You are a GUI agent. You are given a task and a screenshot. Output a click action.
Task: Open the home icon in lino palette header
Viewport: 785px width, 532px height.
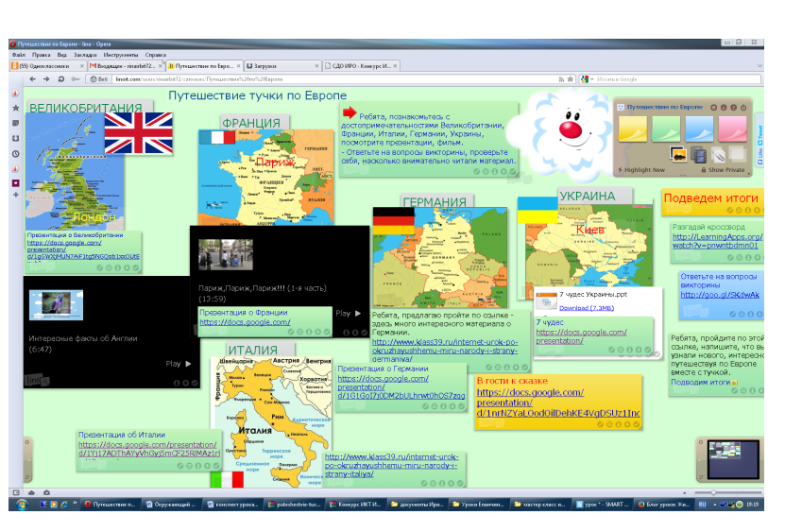click(x=714, y=107)
